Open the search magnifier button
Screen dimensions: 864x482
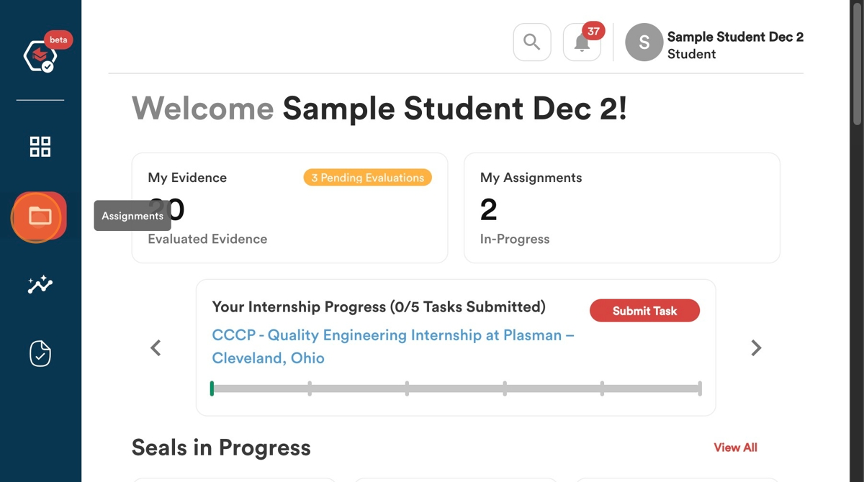(532, 42)
